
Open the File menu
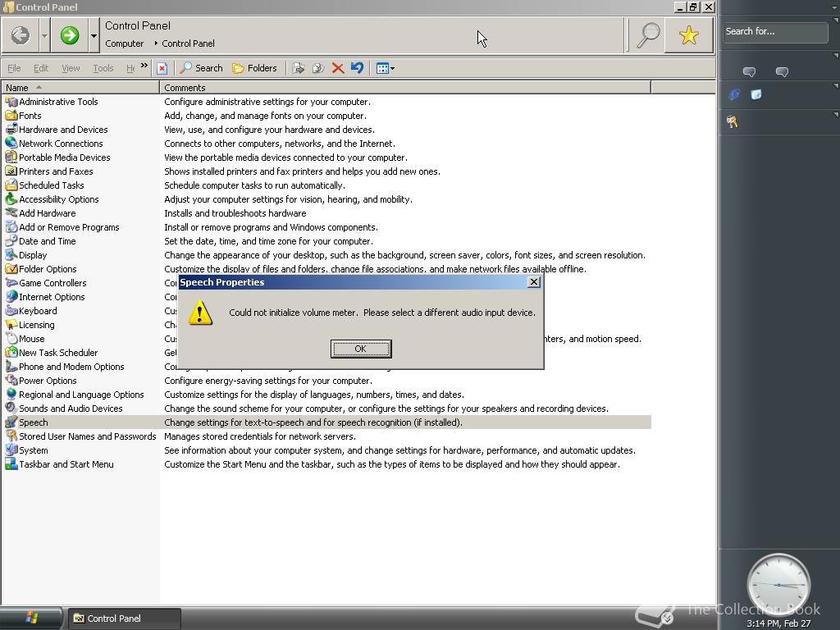14,68
